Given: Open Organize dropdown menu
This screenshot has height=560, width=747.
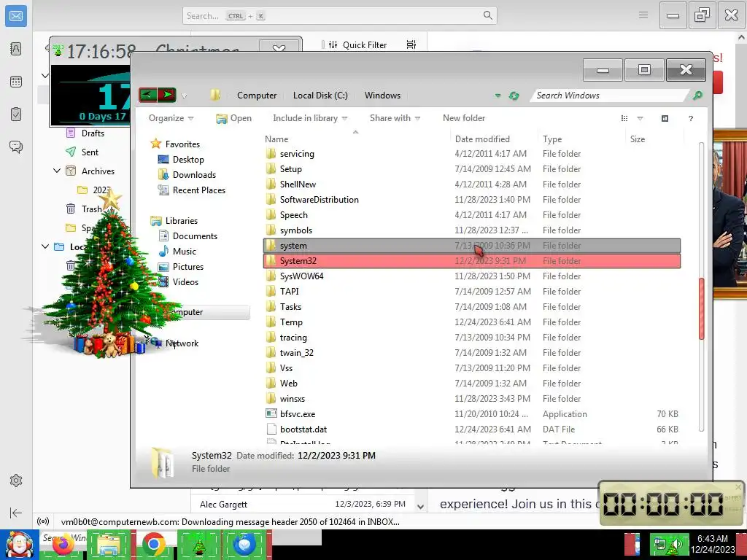Looking at the screenshot, I should (171, 118).
